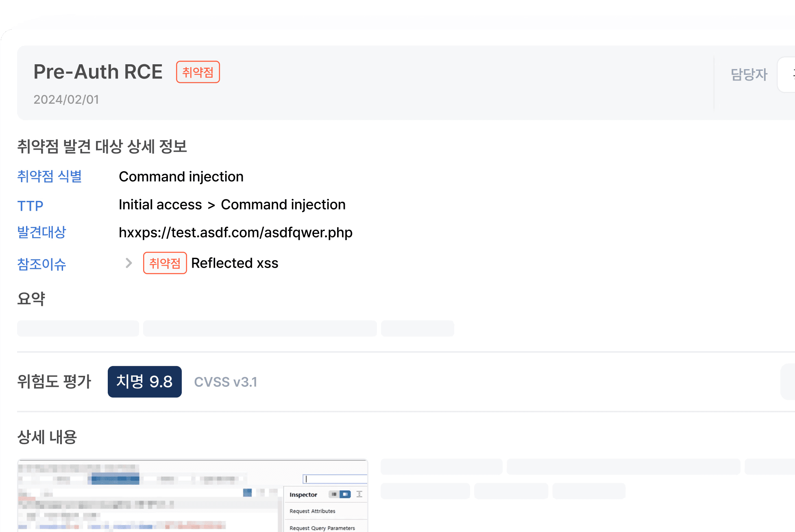This screenshot has width=795, height=532.
Task: Click Command injection in TTP breadcrumb
Action: pos(283,205)
